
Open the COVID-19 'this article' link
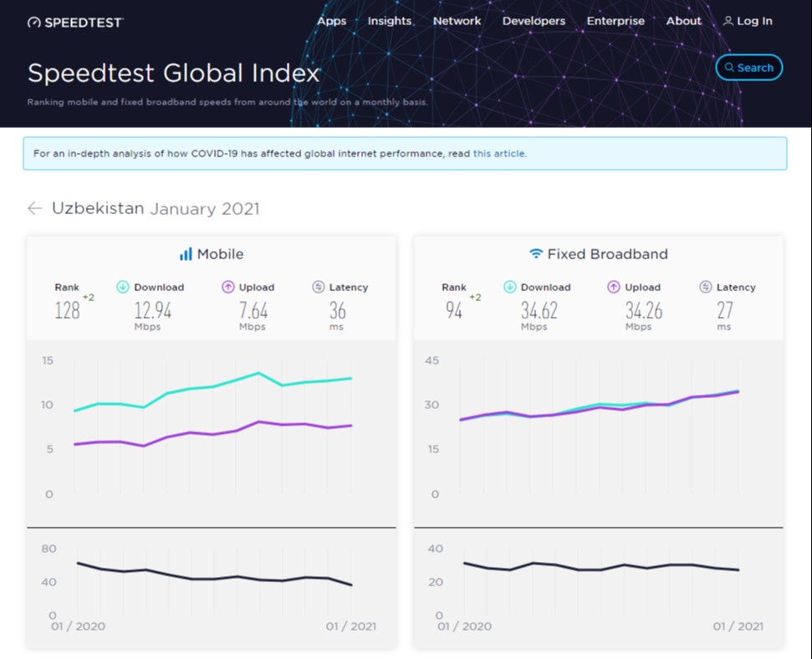(x=499, y=154)
